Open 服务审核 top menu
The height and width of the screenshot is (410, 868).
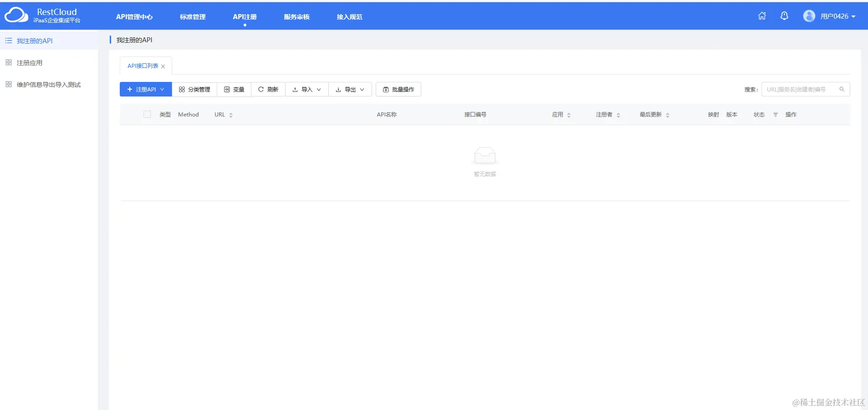(x=296, y=17)
